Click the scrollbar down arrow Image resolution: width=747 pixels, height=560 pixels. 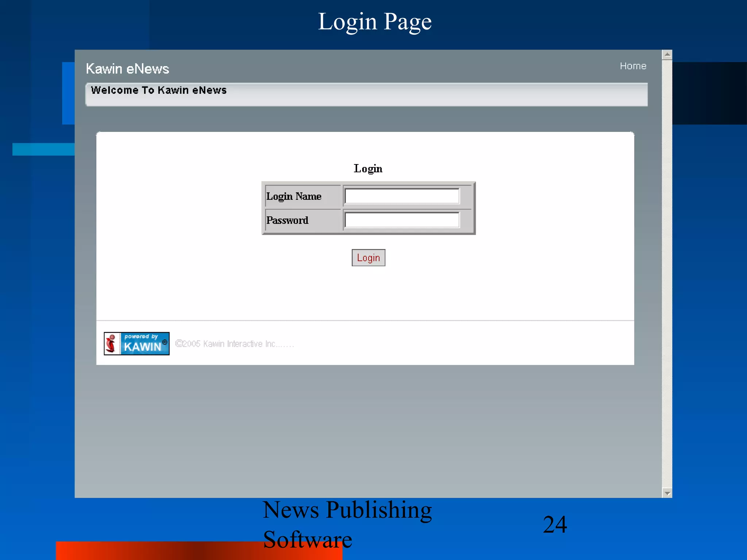pos(667,493)
